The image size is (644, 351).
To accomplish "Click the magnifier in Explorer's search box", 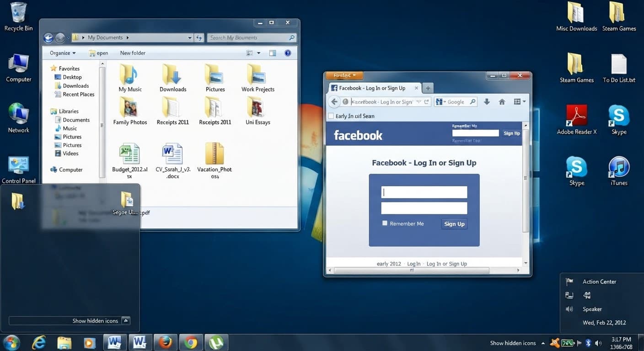I will point(292,37).
